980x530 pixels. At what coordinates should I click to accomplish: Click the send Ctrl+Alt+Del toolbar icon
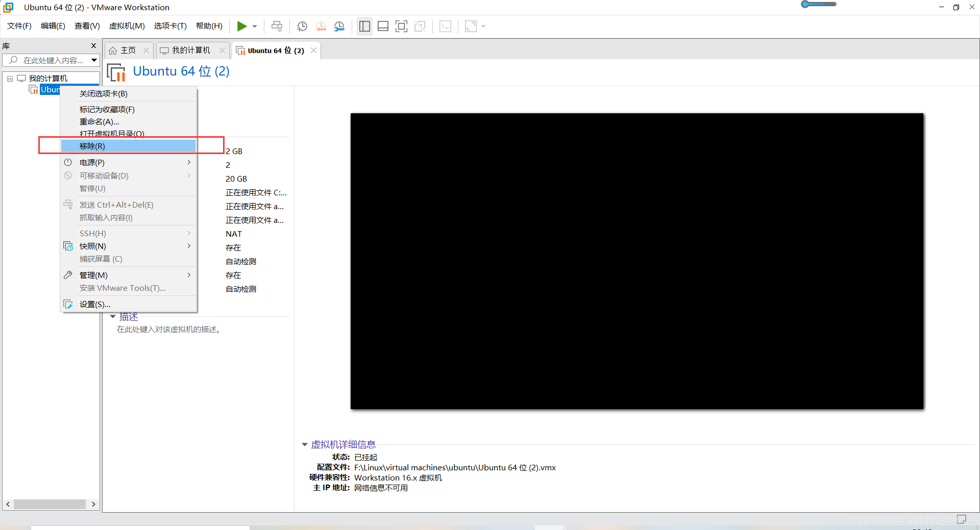(277, 26)
